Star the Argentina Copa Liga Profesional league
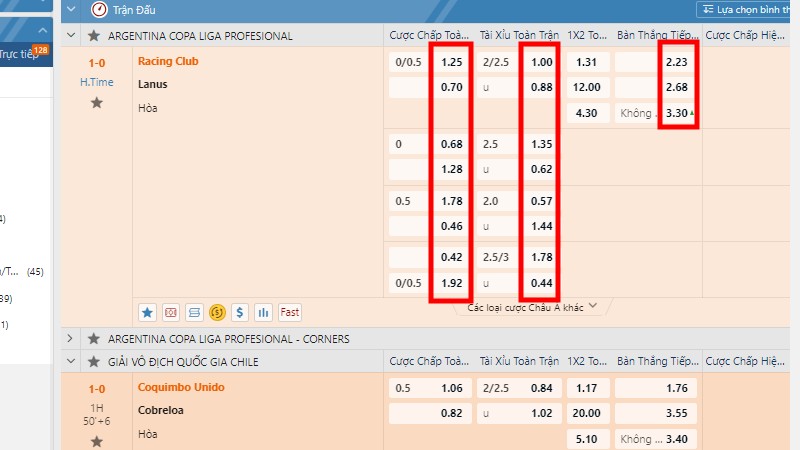Viewport: 800px width, 450px height. (94, 36)
